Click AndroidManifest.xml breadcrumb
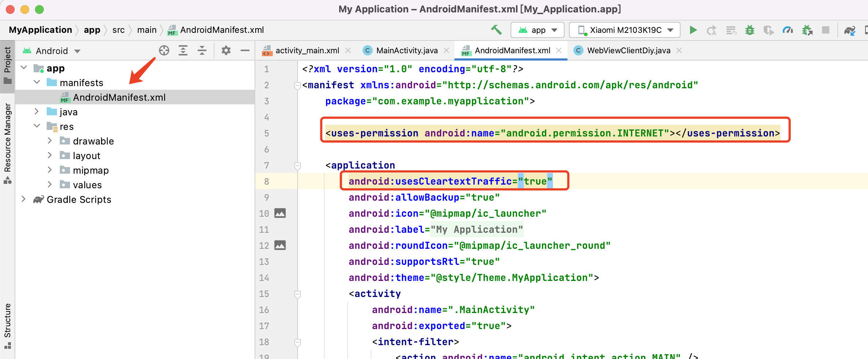Viewport: 868px width, 359px height. (x=216, y=30)
